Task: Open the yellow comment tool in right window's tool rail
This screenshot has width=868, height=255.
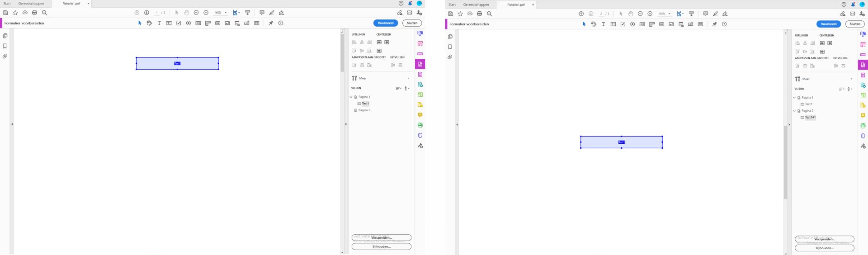Action: click(863, 115)
